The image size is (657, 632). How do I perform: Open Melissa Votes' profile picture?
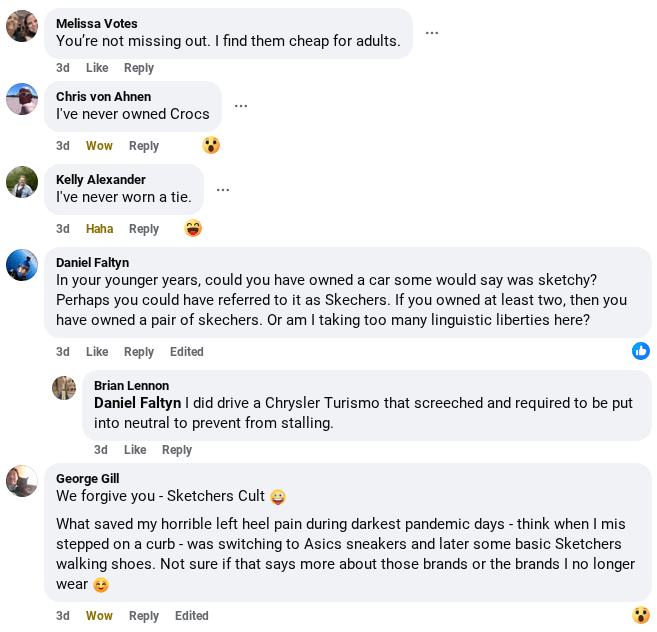(x=22, y=26)
